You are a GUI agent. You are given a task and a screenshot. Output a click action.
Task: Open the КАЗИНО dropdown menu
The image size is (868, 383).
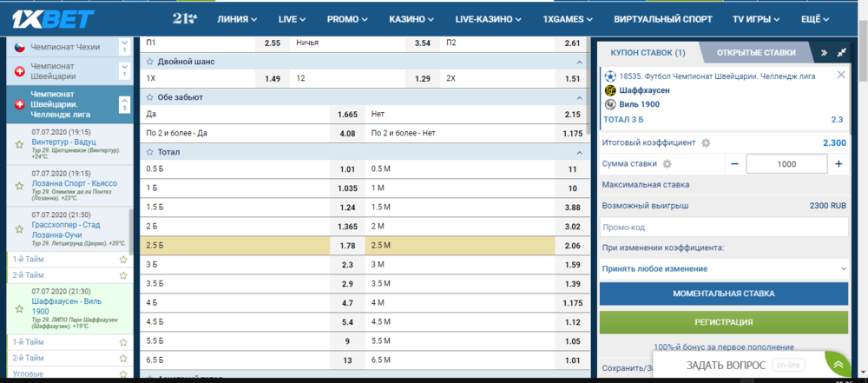(411, 19)
